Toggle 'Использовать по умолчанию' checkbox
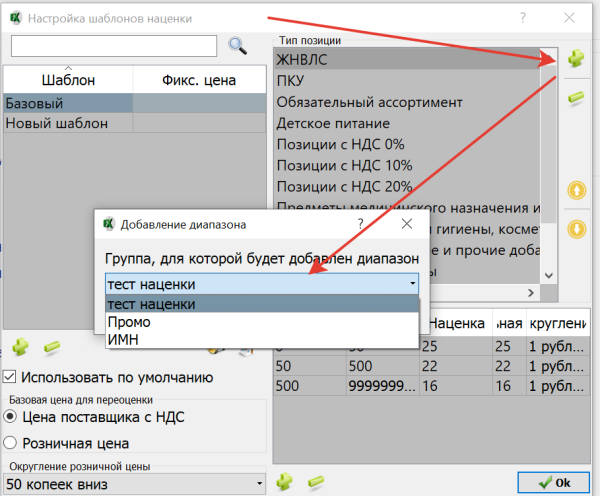The image size is (600, 496). [10, 377]
